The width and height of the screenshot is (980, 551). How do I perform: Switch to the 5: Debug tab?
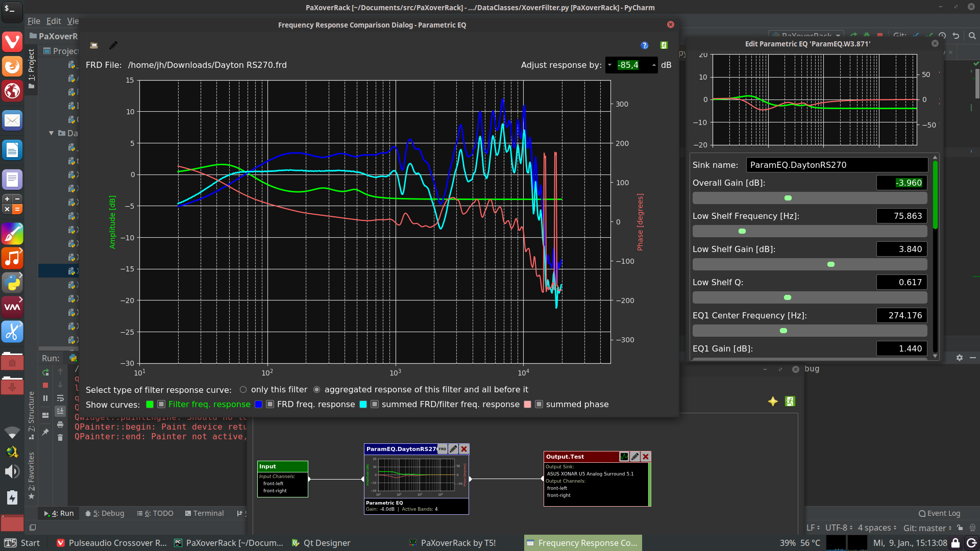click(x=105, y=513)
